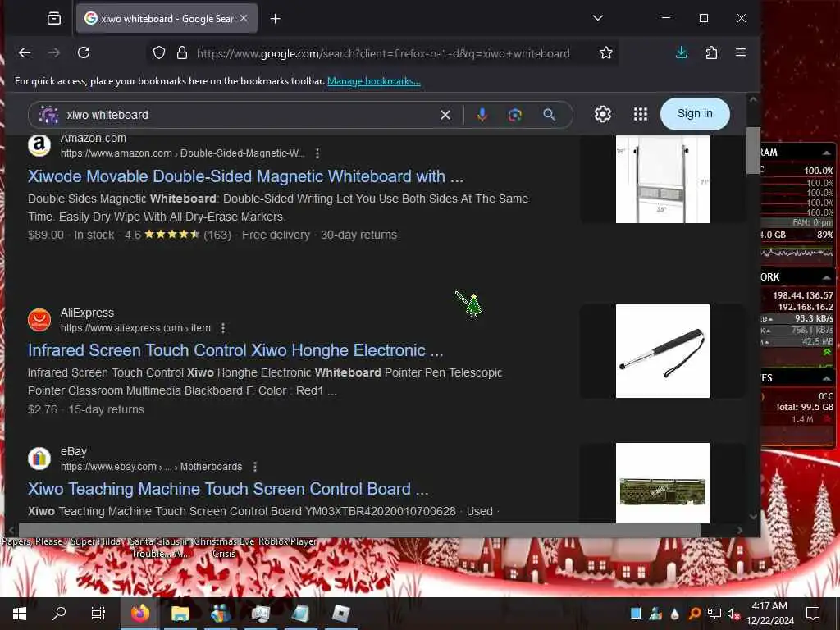The width and height of the screenshot is (840, 630).
Task: Click the AliExpress favicon on result
Action: point(39,320)
